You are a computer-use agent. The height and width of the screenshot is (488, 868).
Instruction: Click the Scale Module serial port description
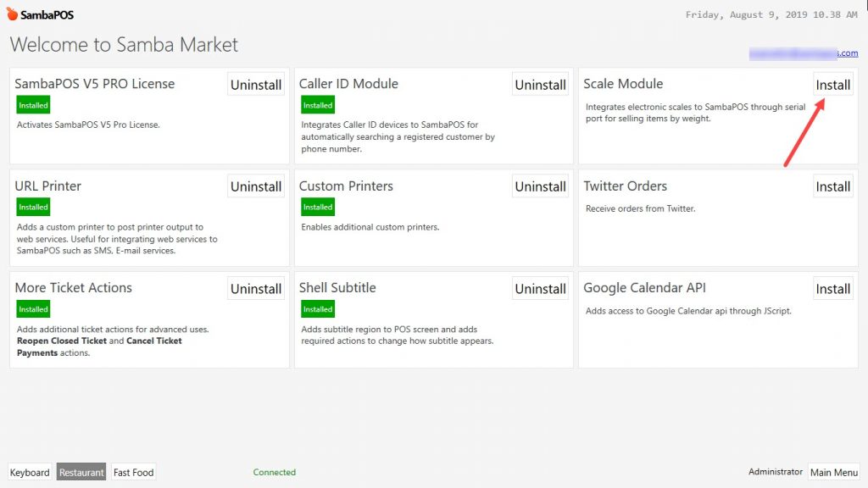(695, 113)
